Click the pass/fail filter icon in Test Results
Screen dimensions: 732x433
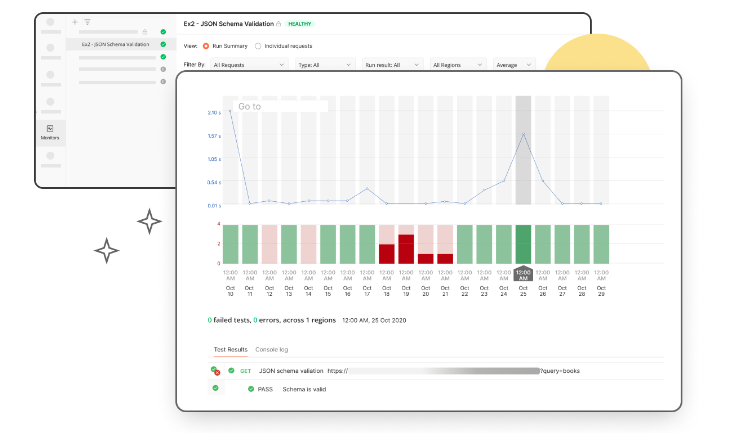click(x=215, y=371)
